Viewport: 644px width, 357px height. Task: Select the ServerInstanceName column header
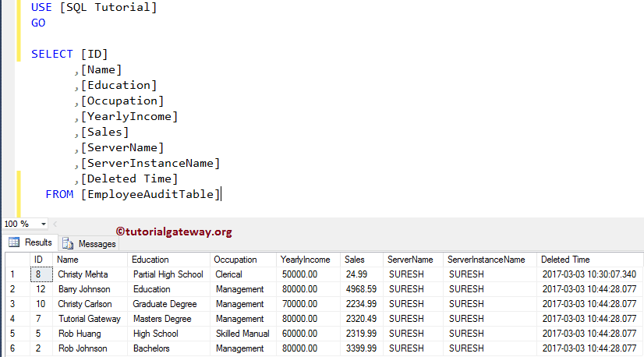point(490,260)
